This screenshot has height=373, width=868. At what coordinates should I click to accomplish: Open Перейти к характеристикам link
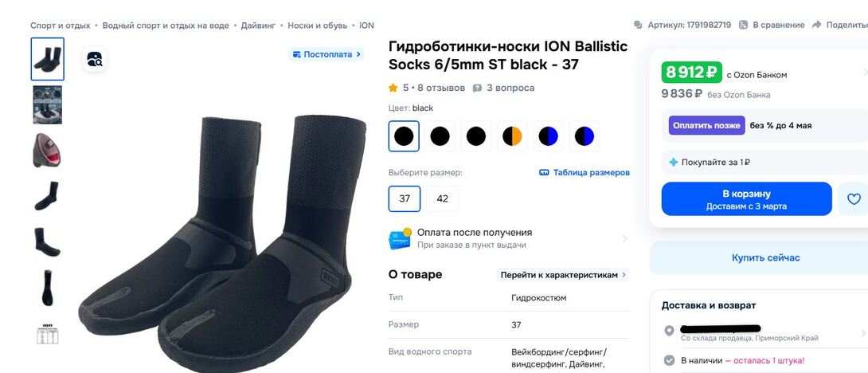tap(562, 275)
